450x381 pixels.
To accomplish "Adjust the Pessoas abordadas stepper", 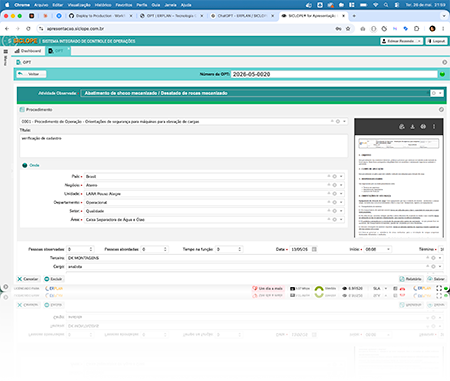I will coord(165,249).
